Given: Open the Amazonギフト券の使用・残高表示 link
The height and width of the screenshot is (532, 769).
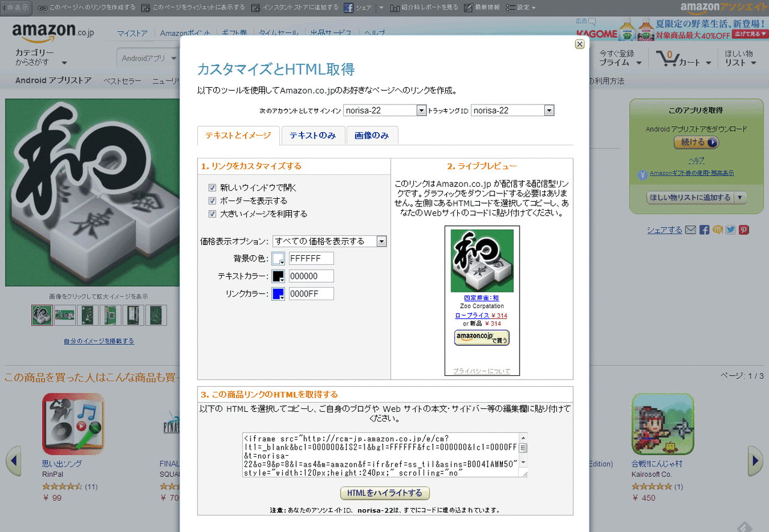Looking at the screenshot, I should point(691,173).
